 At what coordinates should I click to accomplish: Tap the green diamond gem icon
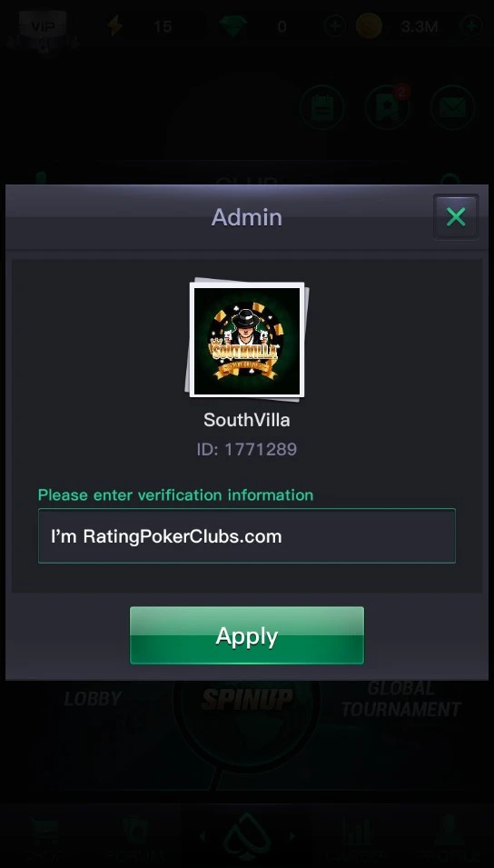click(232, 26)
